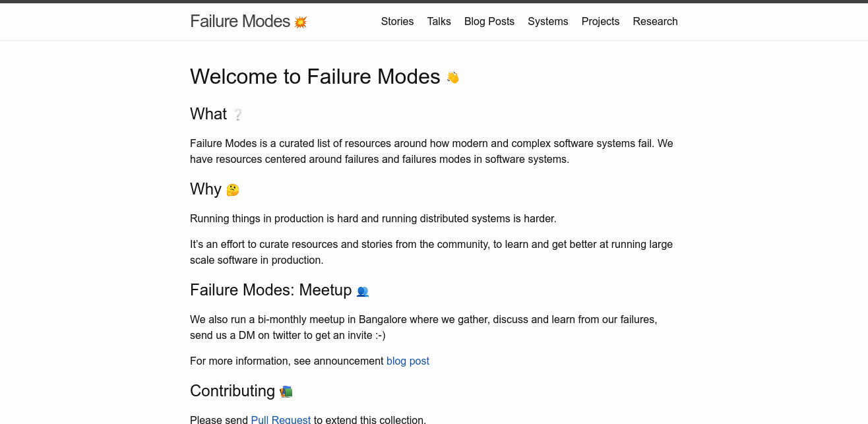
Task: Click the Why section heading
Action: (206, 189)
